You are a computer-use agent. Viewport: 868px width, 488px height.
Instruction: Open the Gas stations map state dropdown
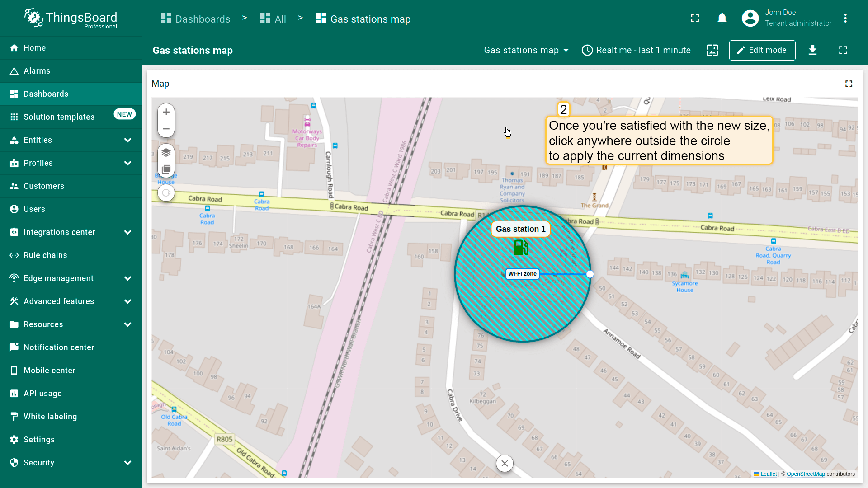(526, 50)
